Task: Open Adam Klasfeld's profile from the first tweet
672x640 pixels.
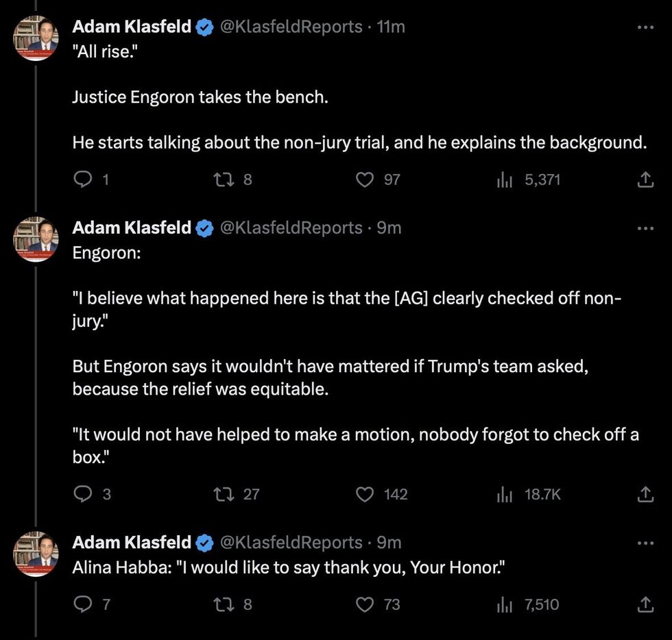Action: [132, 27]
